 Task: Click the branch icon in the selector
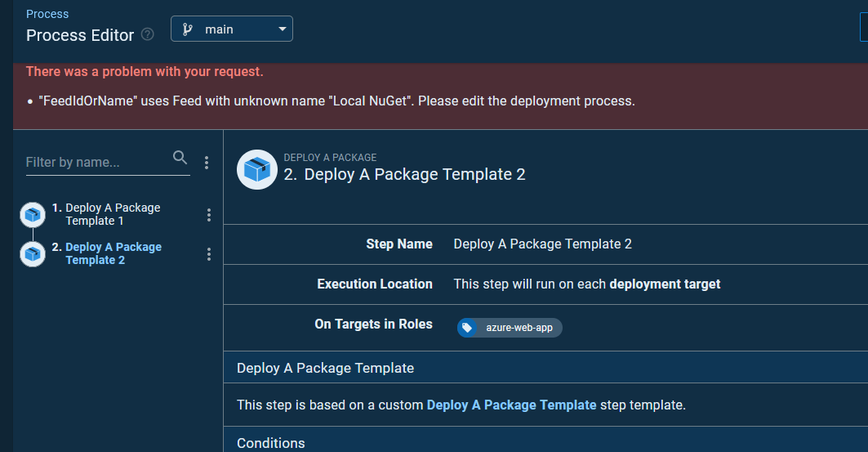[x=188, y=29]
